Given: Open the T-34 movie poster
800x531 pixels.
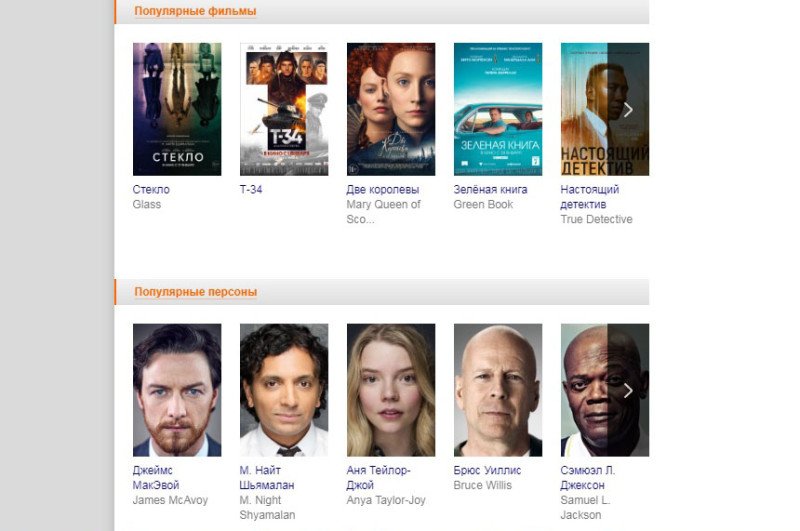Looking at the screenshot, I should (284, 109).
